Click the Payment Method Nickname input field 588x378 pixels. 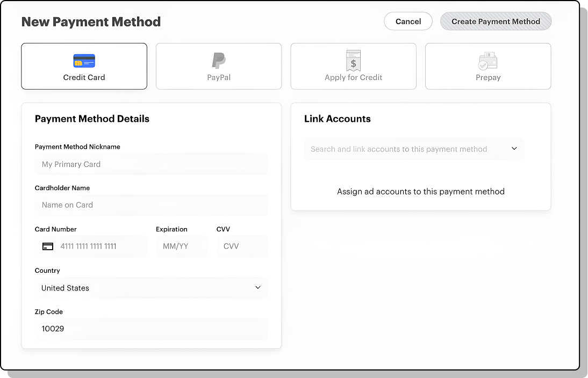pyautogui.click(x=152, y=164)
